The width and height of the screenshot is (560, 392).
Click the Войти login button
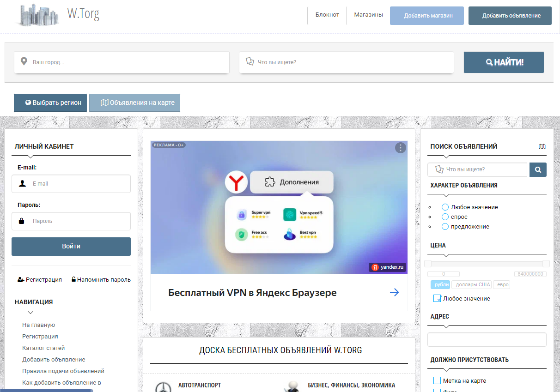(71, 247)
